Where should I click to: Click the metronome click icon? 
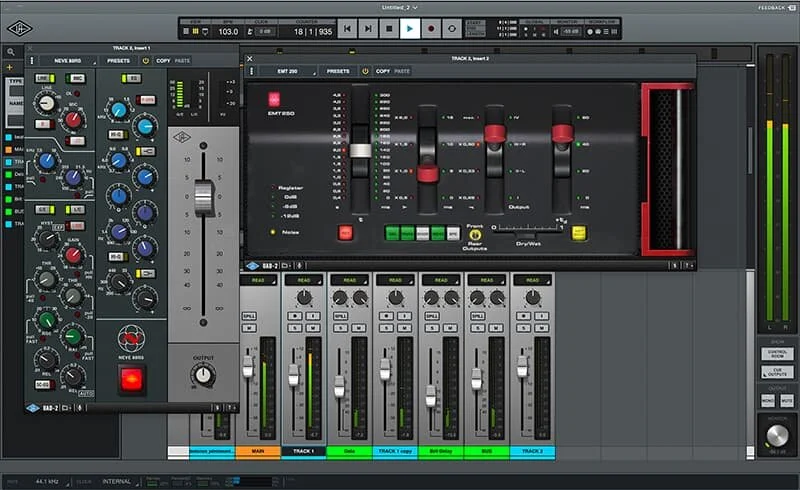pyautogui.click(x=250, y=32)
